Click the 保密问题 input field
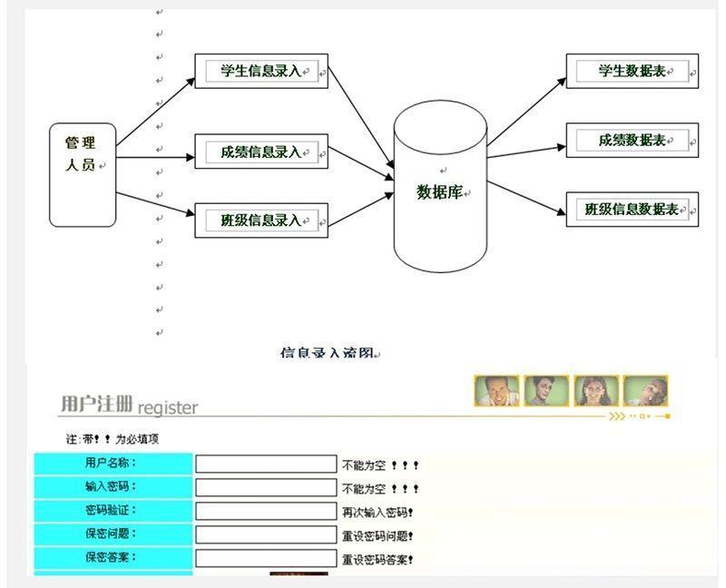Viewport: 726px width, 588px height. 266,534
